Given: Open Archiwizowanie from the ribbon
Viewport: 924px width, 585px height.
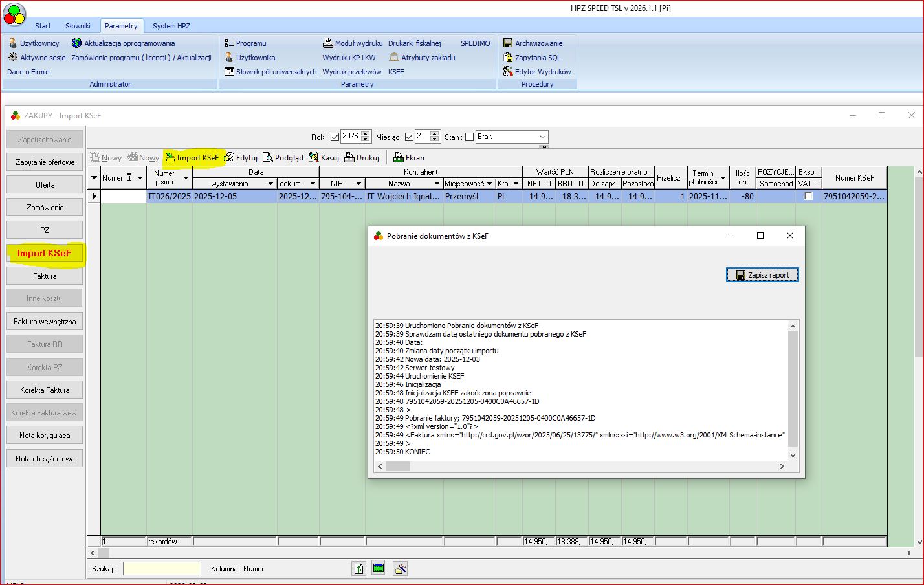Looking at the screenshot, I should tap(508, 43).
